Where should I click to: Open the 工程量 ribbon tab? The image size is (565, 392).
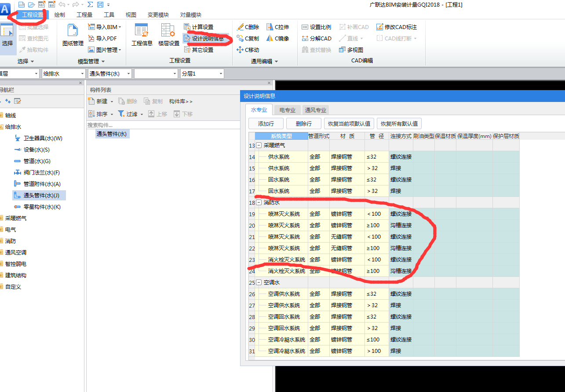click(84, 15)
